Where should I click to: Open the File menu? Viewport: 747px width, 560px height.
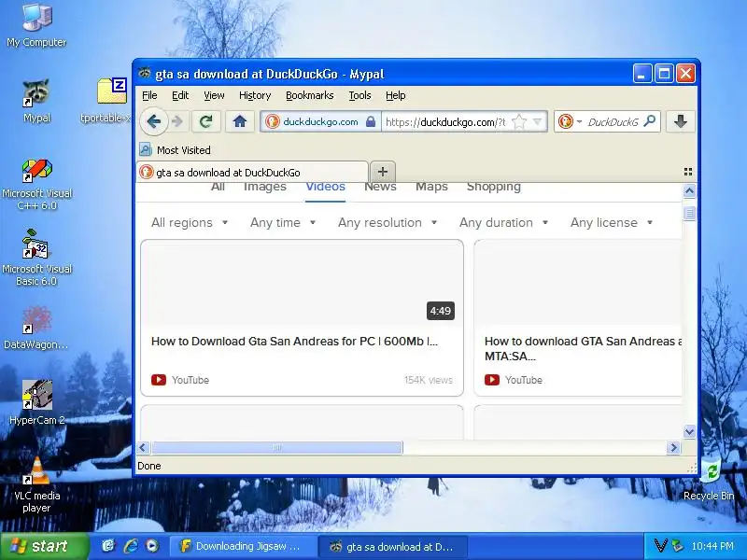tap(149, 95)
